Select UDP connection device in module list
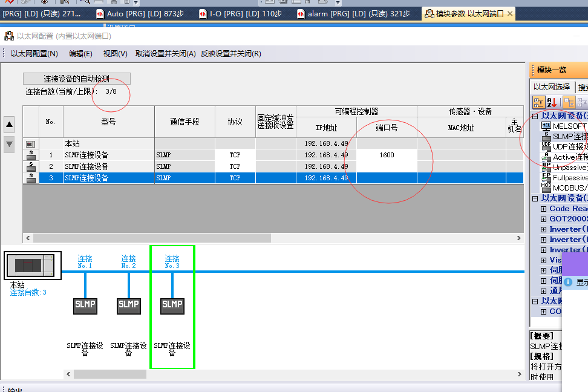Screen dimensions: 588x392 (x=546, y=147)
